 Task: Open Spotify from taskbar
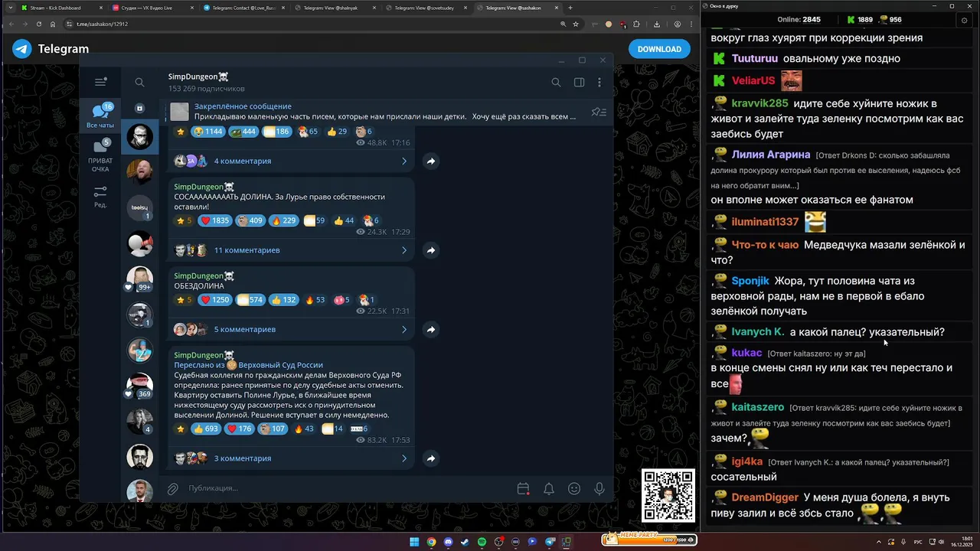pos(482,542)
